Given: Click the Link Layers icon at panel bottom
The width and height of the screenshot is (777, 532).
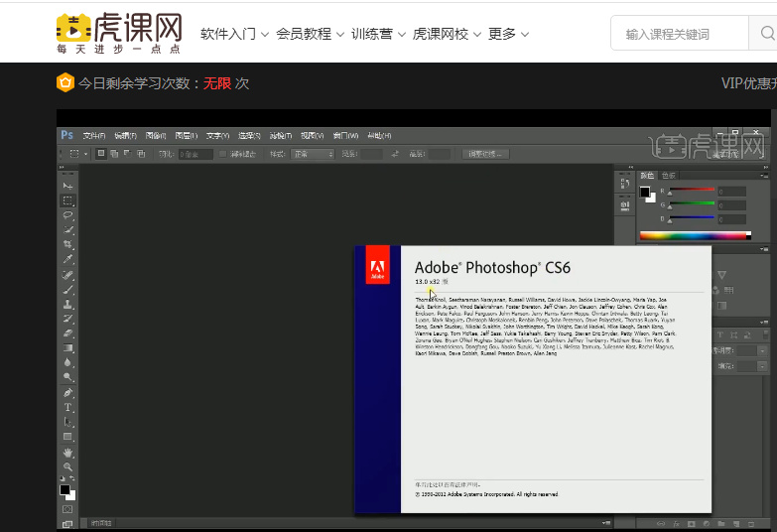Looking at the screenshot, I should [x=661, y=524].
